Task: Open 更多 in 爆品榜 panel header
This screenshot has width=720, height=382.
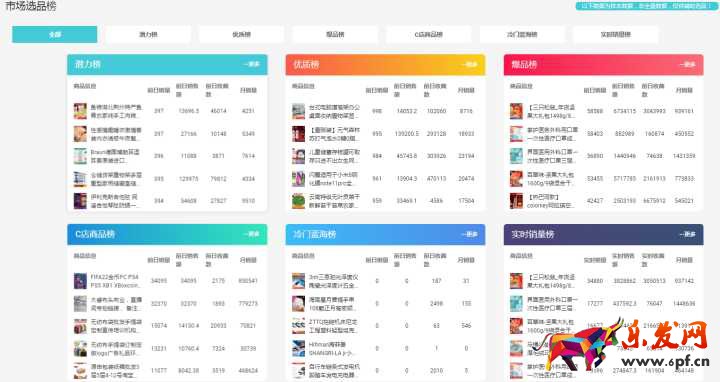Action: (687, 64)
